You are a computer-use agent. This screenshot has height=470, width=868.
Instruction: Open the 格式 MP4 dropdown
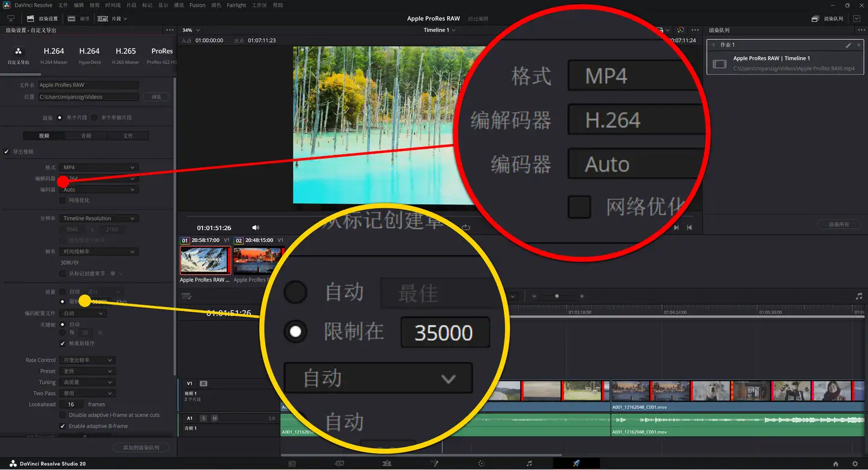pos(99,168)
